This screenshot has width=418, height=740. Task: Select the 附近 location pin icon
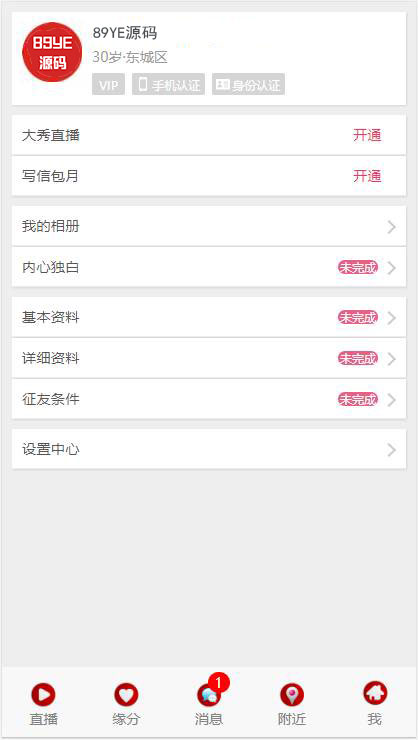point(292,695)
